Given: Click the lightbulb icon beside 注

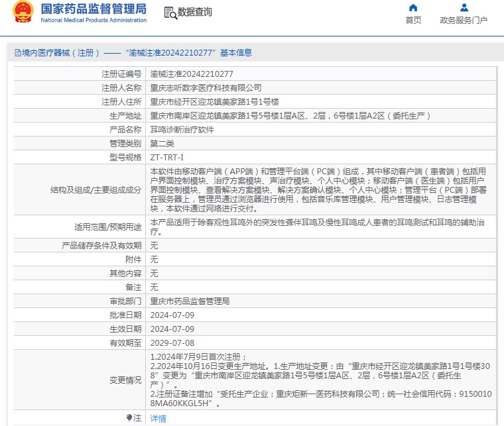Looking at the screenshot, I should point(129,417).
